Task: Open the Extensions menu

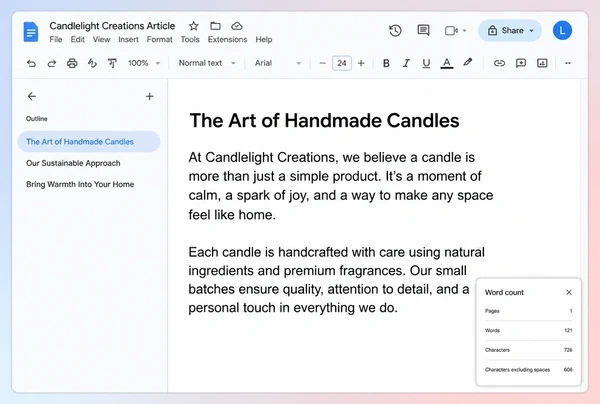Action: click(227, 39)
